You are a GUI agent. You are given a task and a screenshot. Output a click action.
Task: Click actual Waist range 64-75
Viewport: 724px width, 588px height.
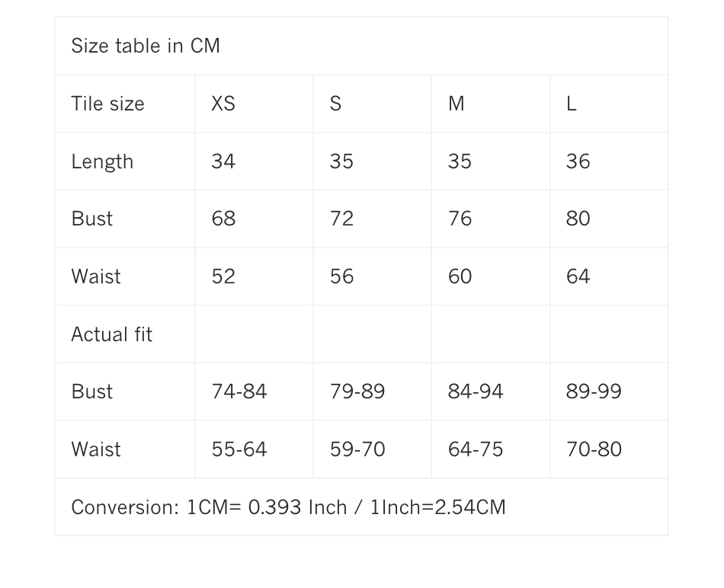(x=476, y=449)
